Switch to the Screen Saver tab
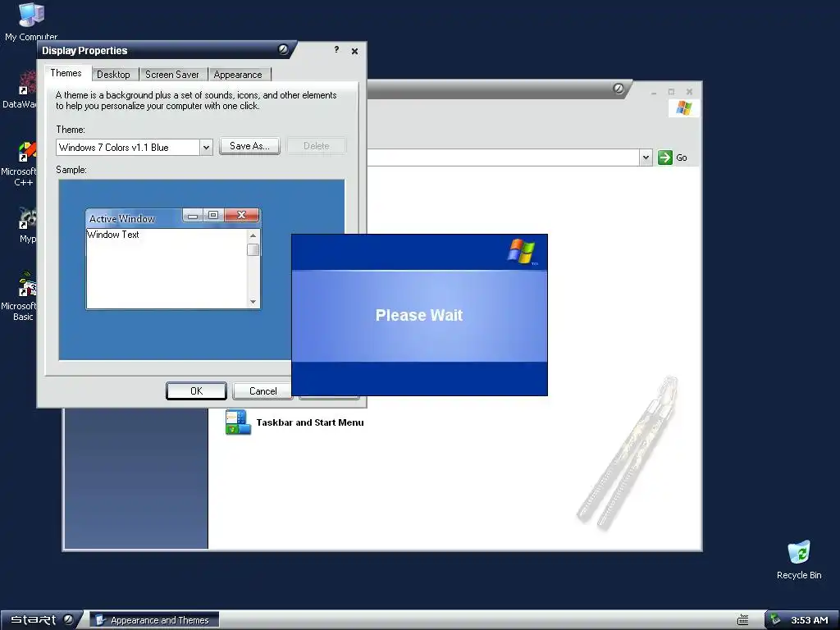 172,75
